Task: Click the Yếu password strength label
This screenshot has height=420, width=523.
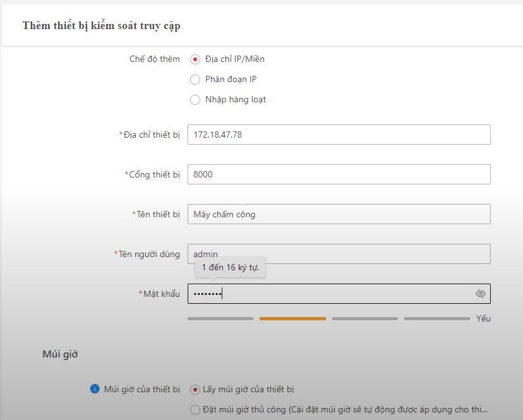Action: [483, 318]
